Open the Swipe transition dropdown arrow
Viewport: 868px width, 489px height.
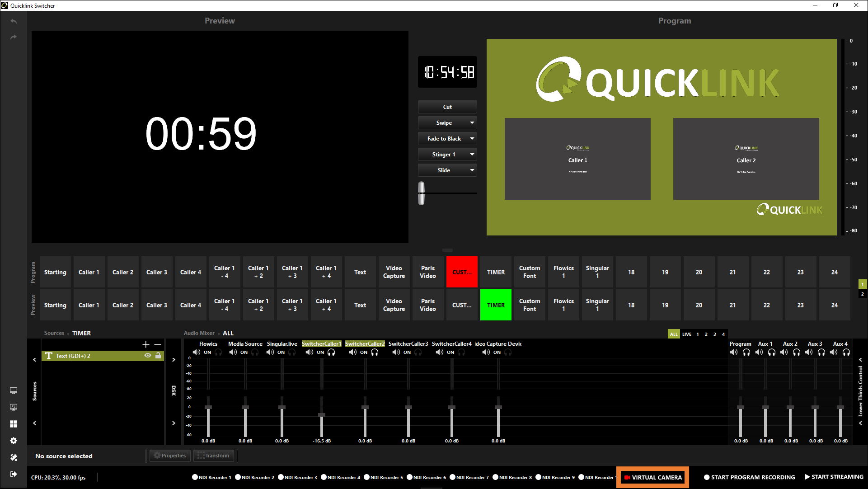pos(472,122)
